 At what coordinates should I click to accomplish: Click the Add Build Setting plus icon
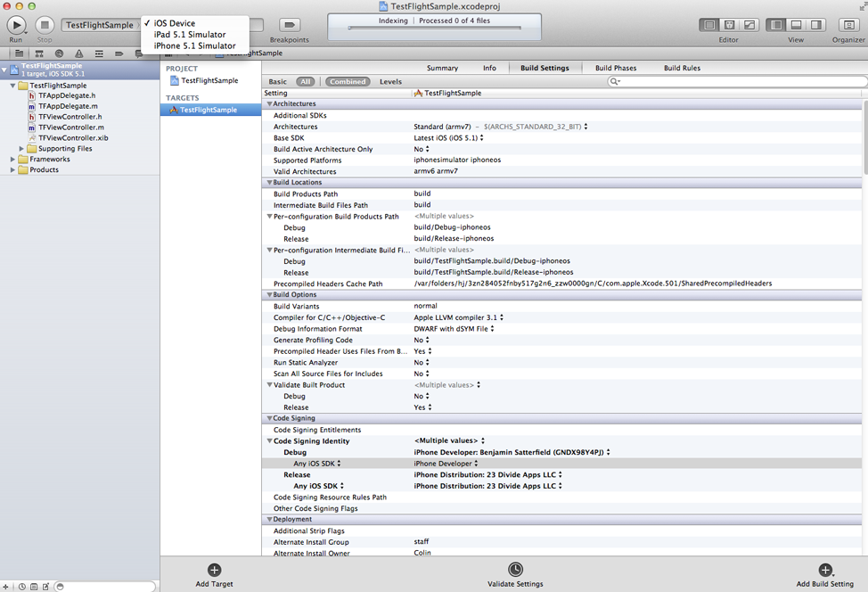(825, 570)
